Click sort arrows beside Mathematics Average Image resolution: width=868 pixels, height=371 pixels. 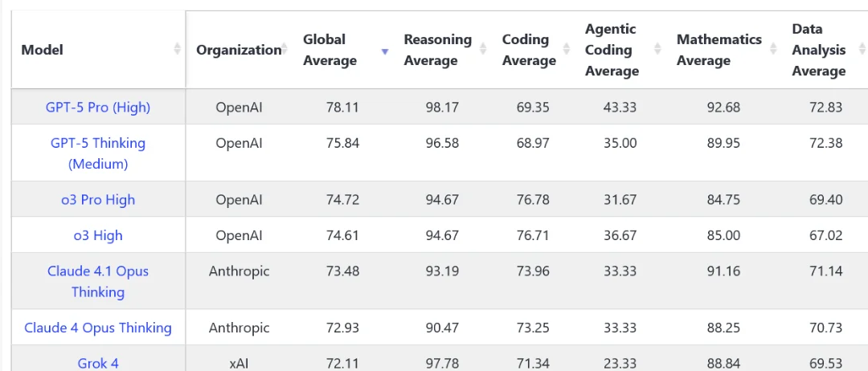click(775, 50)
